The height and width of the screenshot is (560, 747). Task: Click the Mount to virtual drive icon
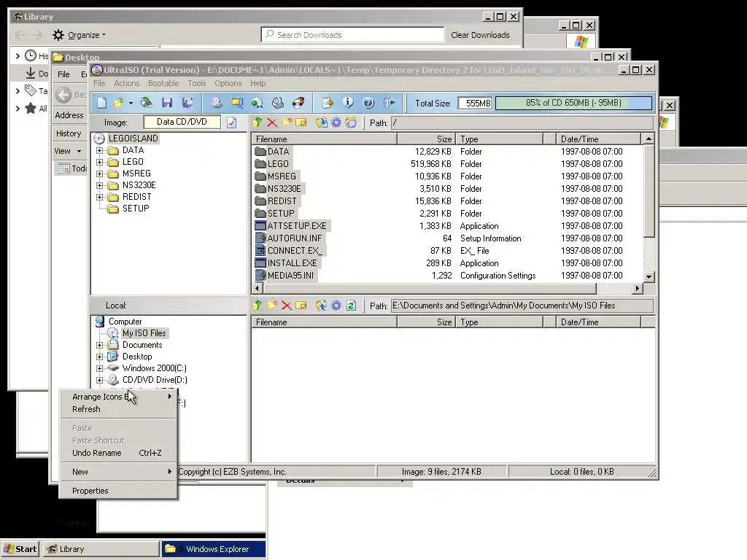278,103
